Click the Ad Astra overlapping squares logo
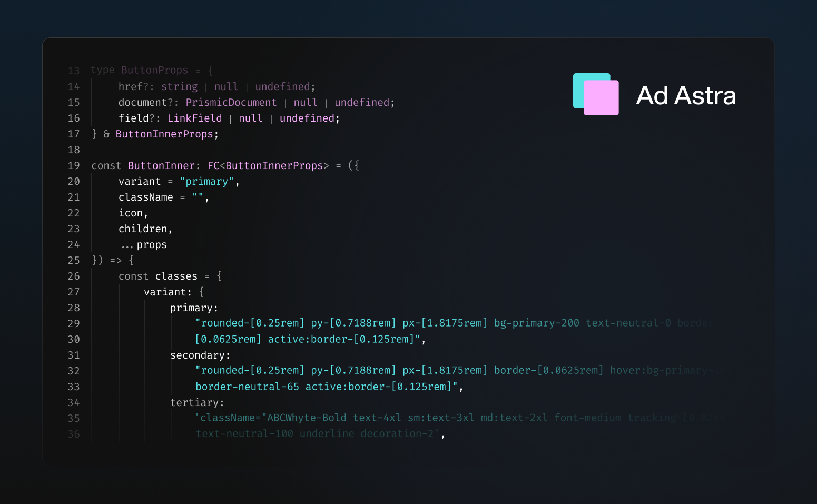 pyautogui.click(x=596, y=94)
